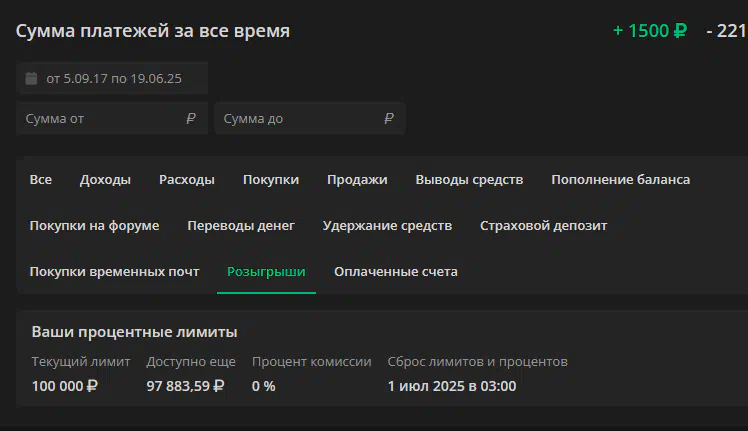Switch to 'Пополнение баланса' tab
The width and height of the screenshot is (748, 431).
coord(621,179)
